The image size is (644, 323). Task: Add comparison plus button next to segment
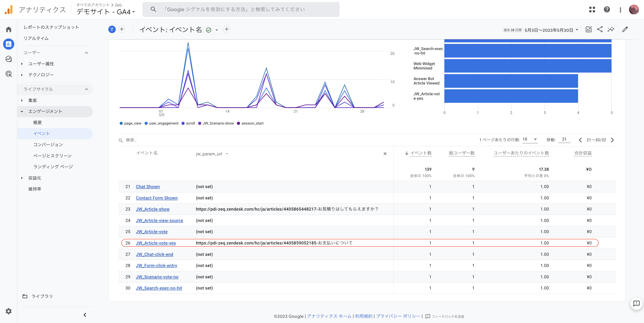122,29
